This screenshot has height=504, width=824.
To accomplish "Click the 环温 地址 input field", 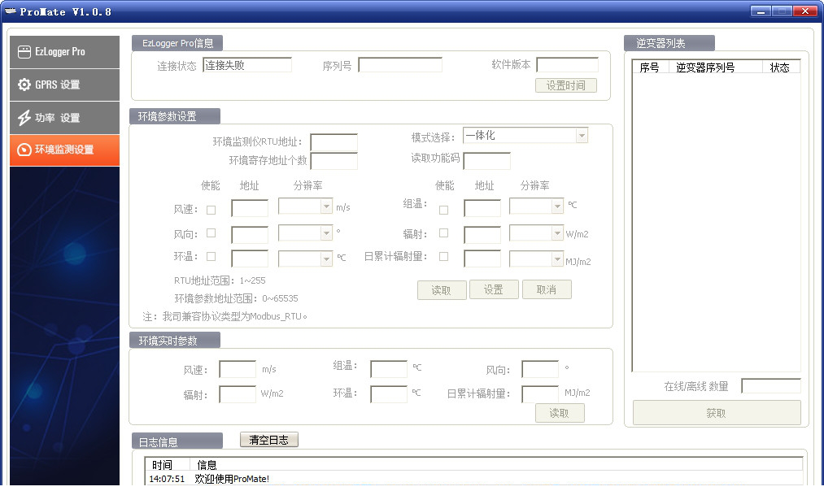I will pyautogui.click(x=250, y=259).
